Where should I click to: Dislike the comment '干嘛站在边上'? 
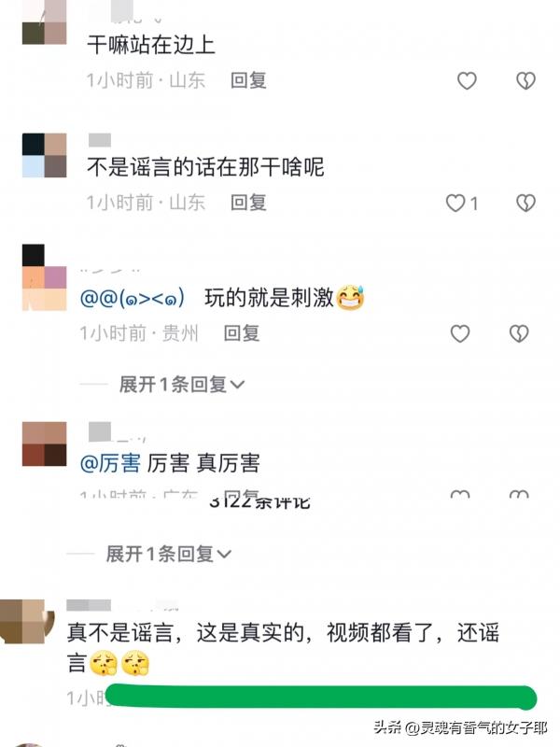pos(525,80)
